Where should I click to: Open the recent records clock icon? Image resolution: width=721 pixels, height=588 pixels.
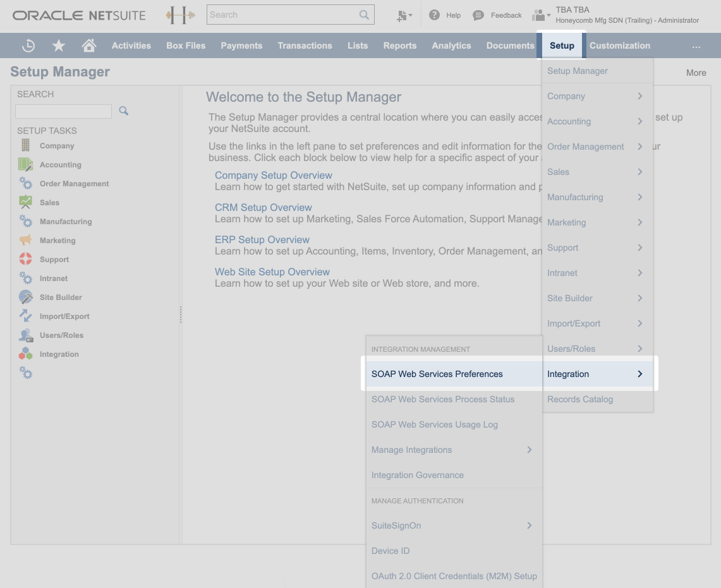28,45
